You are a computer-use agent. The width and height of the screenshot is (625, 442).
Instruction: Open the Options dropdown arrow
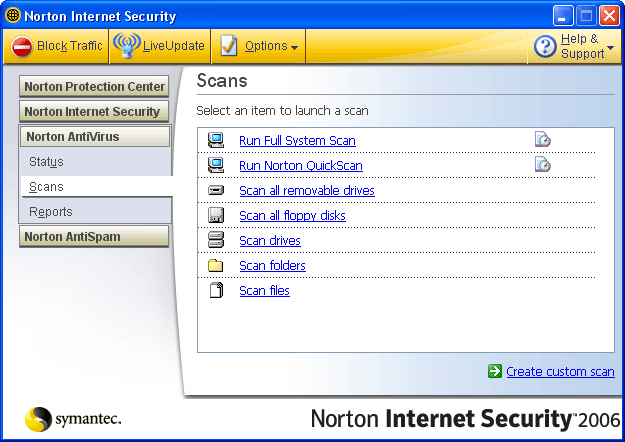pyautogui.click(x=295, y=48)
